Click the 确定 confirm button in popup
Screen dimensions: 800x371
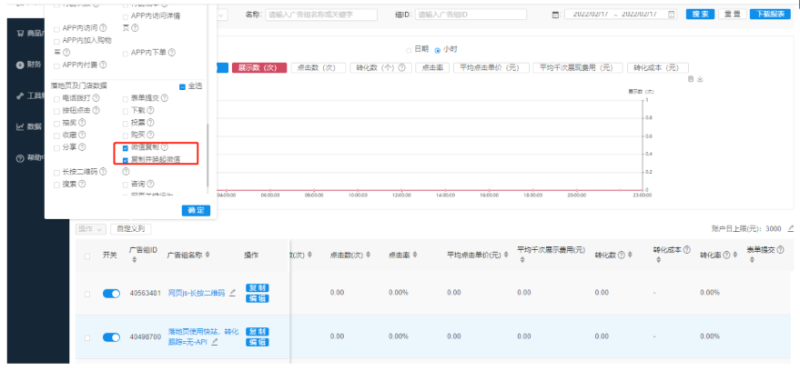click(196, 210)
